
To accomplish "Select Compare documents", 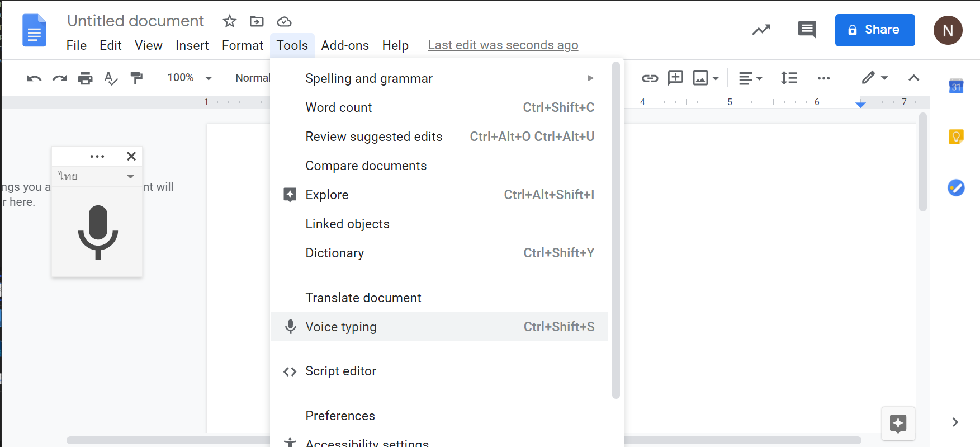I will pos(439,166).
